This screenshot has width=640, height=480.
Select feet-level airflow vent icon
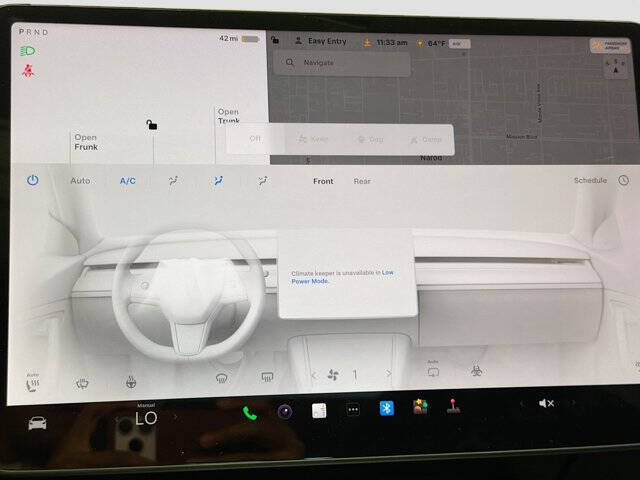(x=263, y=181)
